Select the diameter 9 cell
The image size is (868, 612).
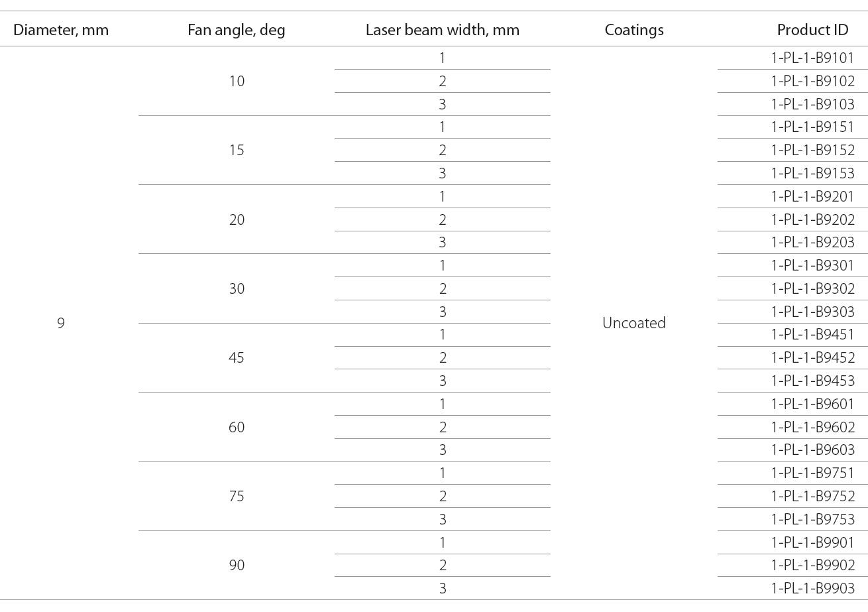pos(61,323)
